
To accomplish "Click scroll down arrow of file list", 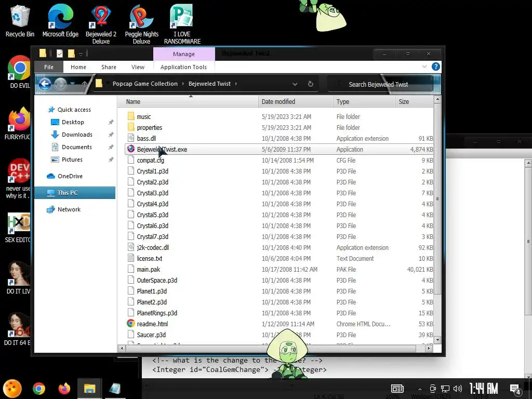I will pyautogui.click(x=437, y=340).
